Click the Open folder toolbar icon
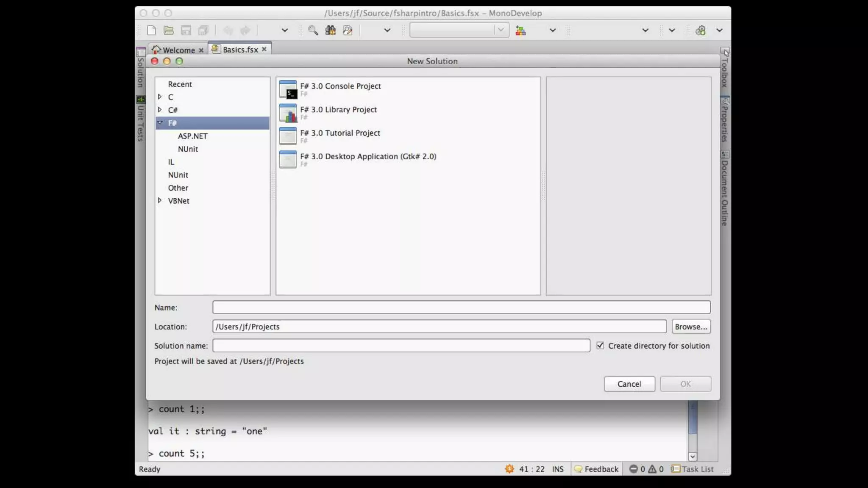This screenshot has width=868, height=488. point(169,30)
